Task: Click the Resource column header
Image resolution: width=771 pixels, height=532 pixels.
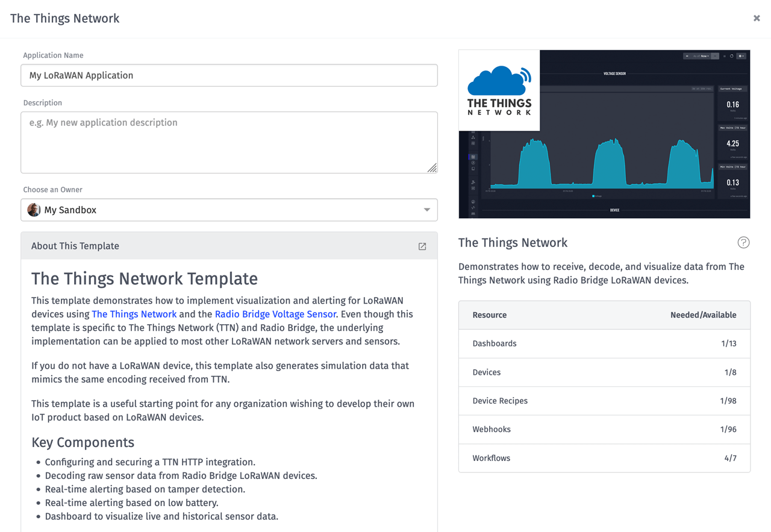Action: (489, 315)
